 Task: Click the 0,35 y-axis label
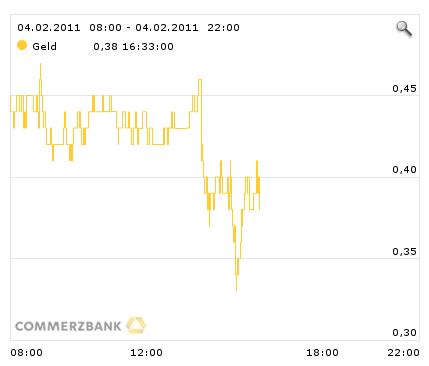pyautogui.click(x=404, y=251)
